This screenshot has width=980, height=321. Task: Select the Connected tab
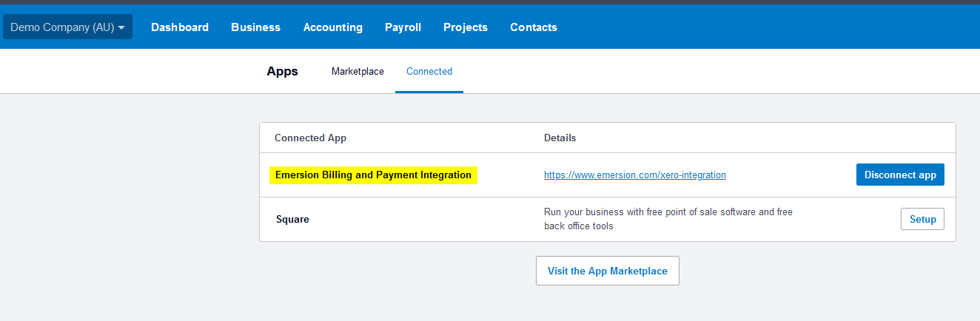pos(429,72)
